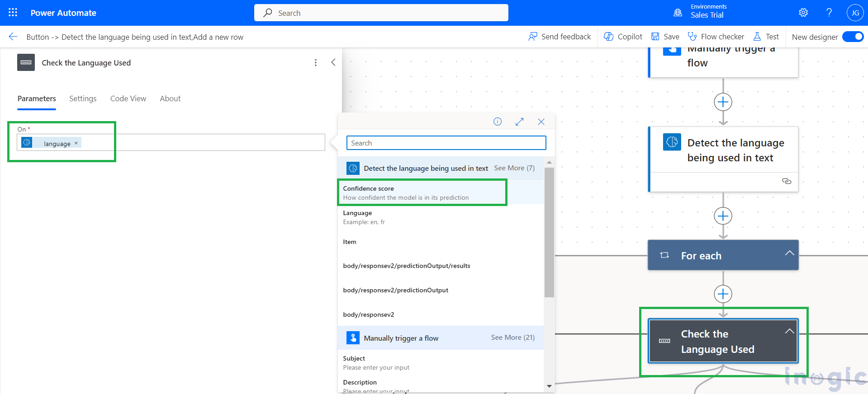Open the Code View tab
This screenshot has height=394, width=868.
[x=128, y=98]
